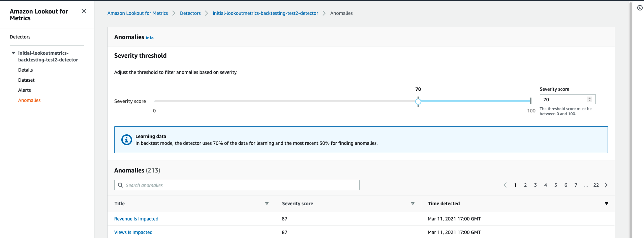Viewport: 644px width, 238px height.
Task: Click the severity slider handle at 70
Action: [x=418, y=101]
